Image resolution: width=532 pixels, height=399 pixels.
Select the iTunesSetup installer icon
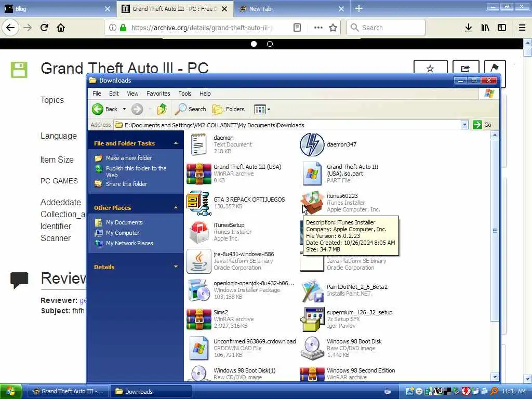click(199, 232)
